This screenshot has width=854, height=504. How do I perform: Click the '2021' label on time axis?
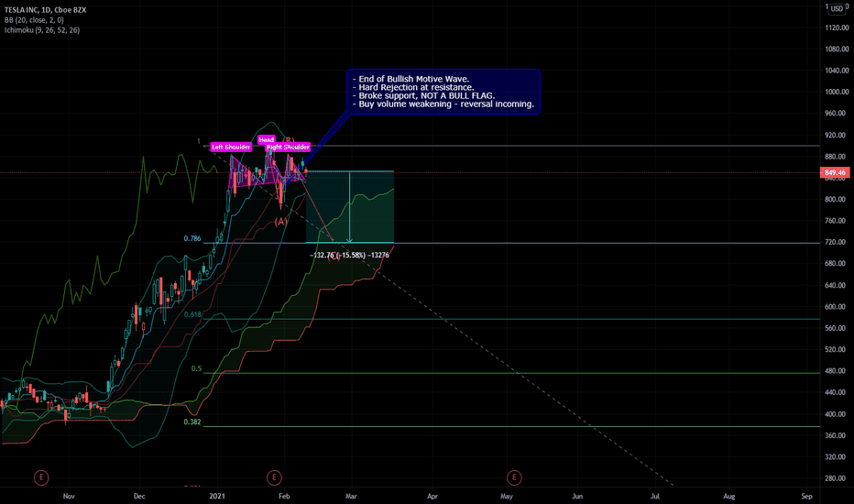point(217,497)
